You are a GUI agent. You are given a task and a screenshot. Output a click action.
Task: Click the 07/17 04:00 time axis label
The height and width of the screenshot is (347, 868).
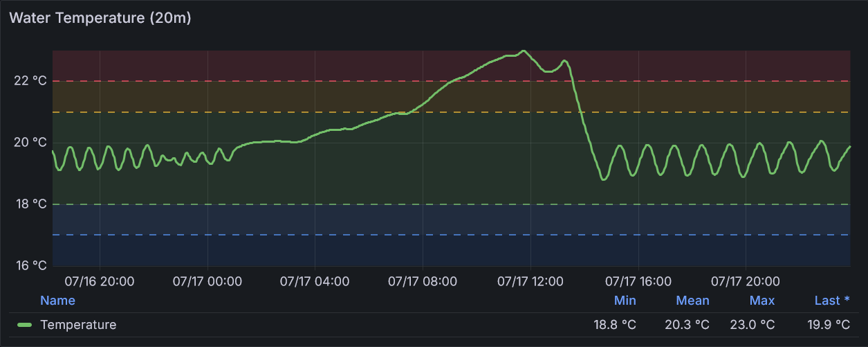pyautogui.click(x=315, y=282)
